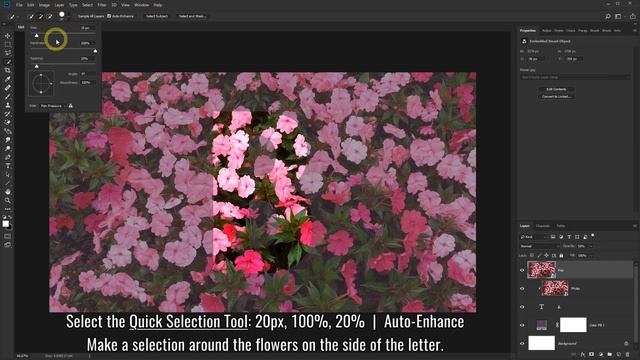Click the Spacing slider handle

click(36, 66)
